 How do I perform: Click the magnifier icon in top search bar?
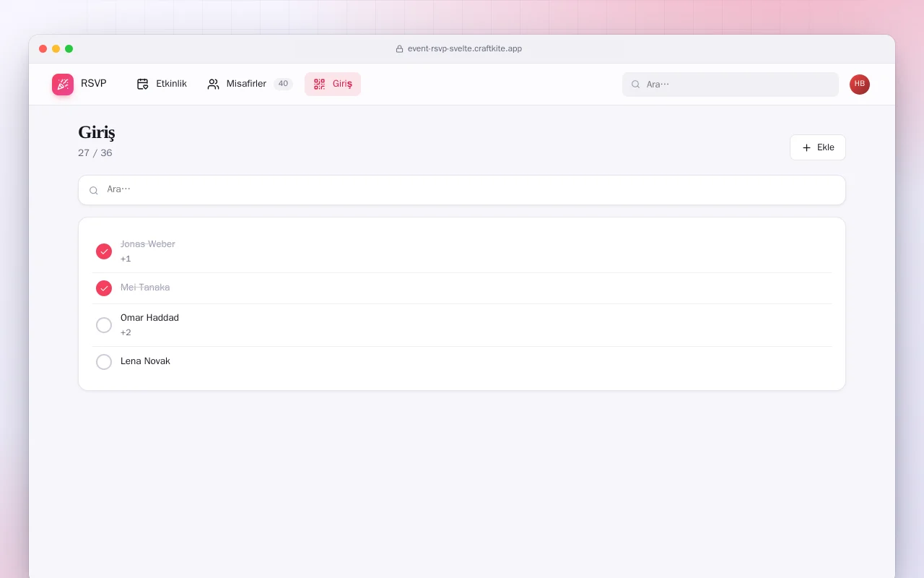pyautogui.click(x=636, y=85)
